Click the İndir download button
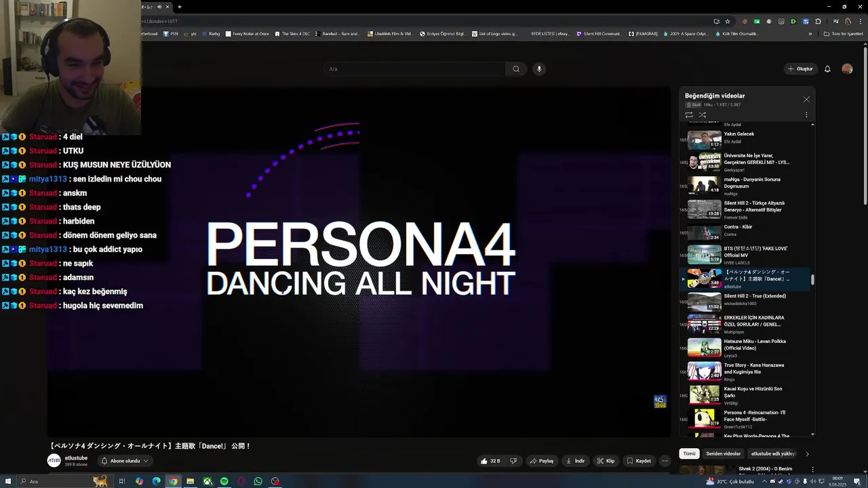This screenshot has height=488, width=868. click(575, 461)
